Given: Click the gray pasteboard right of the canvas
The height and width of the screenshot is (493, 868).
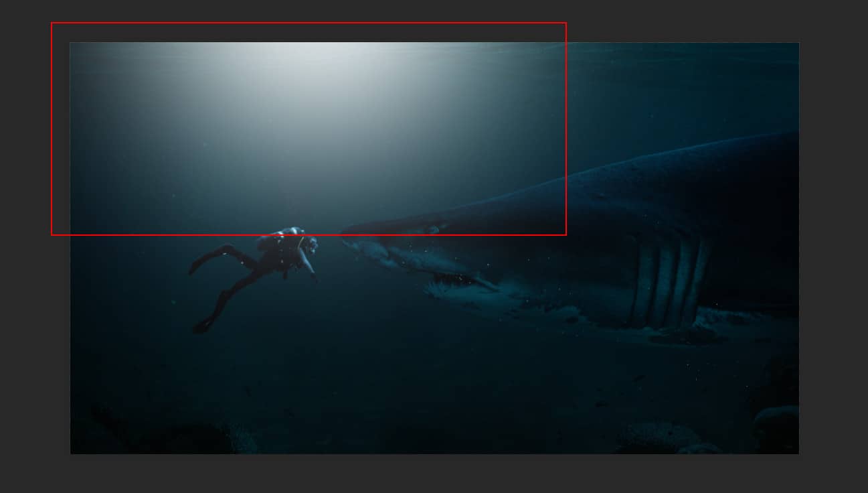Looking at the screenshot, I should point(833,248).
